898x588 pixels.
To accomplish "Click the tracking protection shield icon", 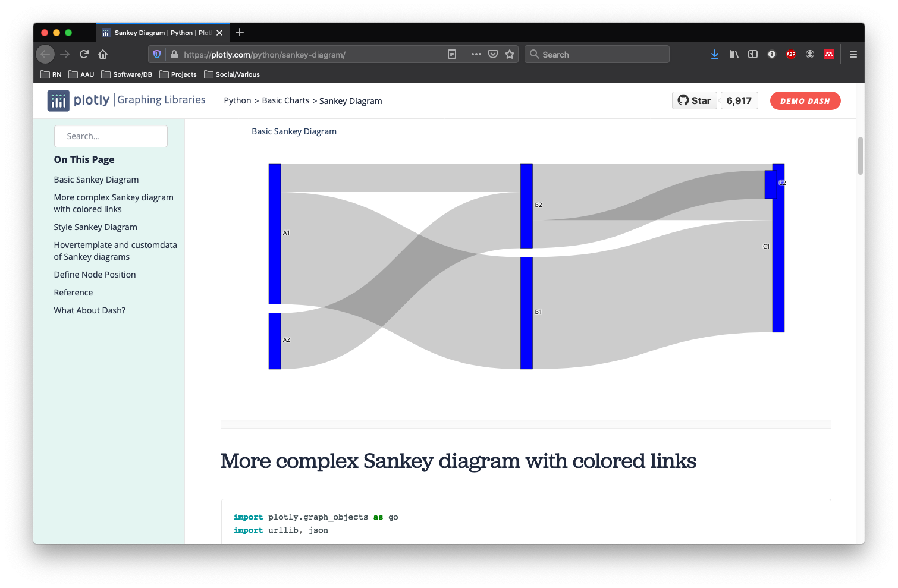I will 157,54.
